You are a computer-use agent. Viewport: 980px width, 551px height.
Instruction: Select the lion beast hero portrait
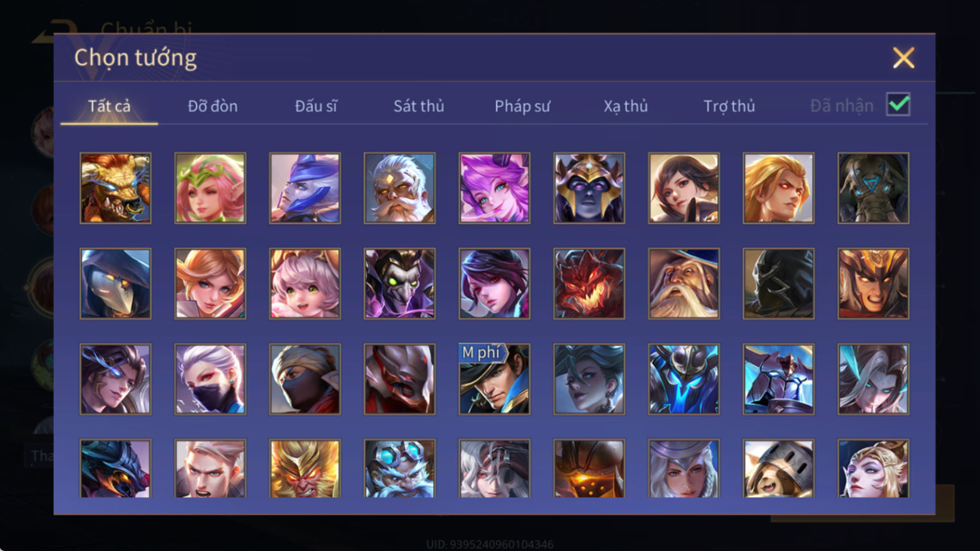(x=116, y=188)
